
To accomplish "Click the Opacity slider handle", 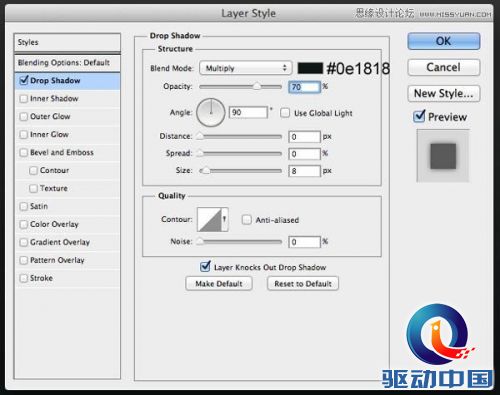I will pos(257,87).
